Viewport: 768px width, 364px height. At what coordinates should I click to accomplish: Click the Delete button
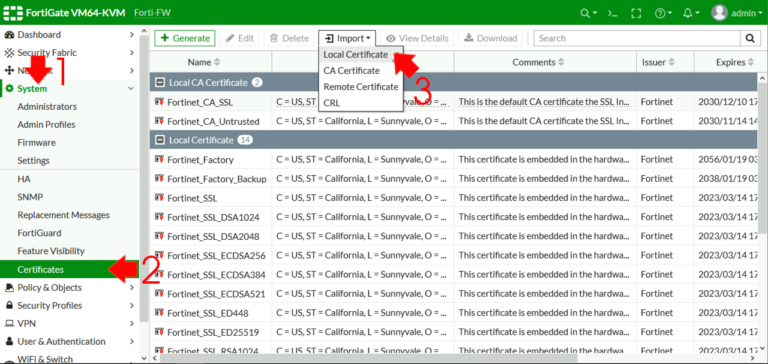[x=289, y=38]
